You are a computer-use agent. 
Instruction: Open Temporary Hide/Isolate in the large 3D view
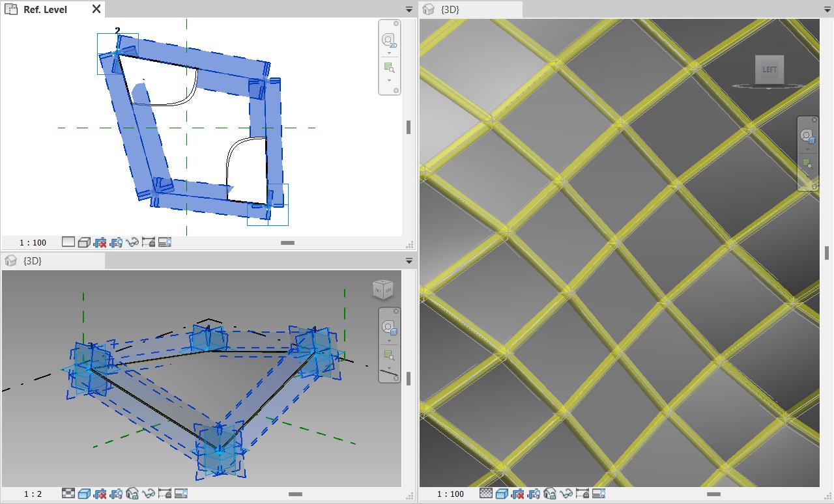tap(566, 494)
